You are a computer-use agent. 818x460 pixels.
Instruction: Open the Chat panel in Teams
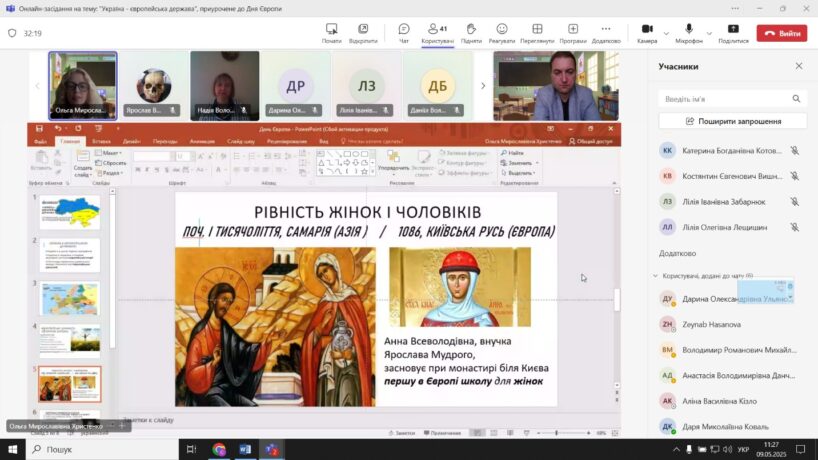point(403,32)
